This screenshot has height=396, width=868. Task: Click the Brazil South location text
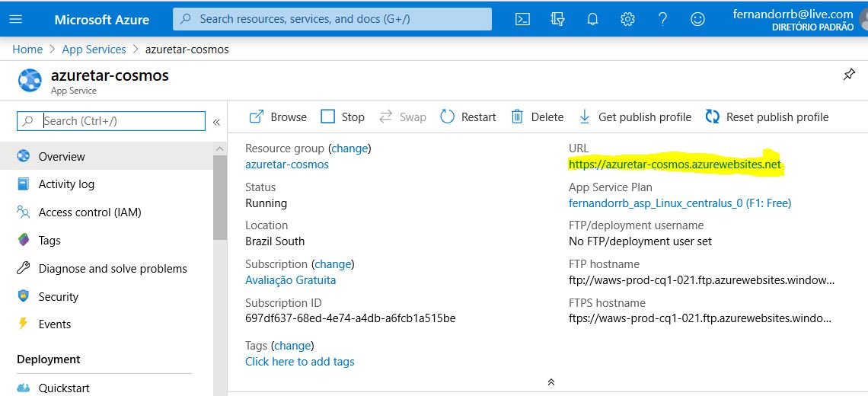click(x=275, y=241)
